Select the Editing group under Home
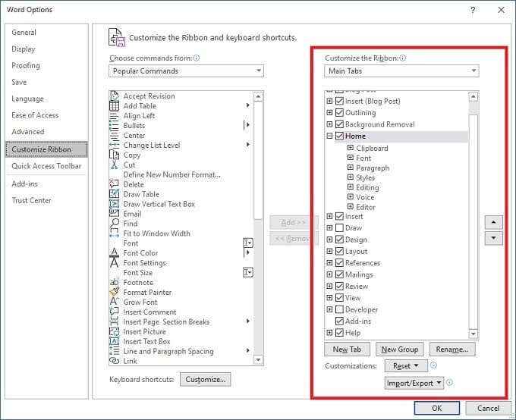Viewport: 516px width, 420px height. [x=367, y=187]
